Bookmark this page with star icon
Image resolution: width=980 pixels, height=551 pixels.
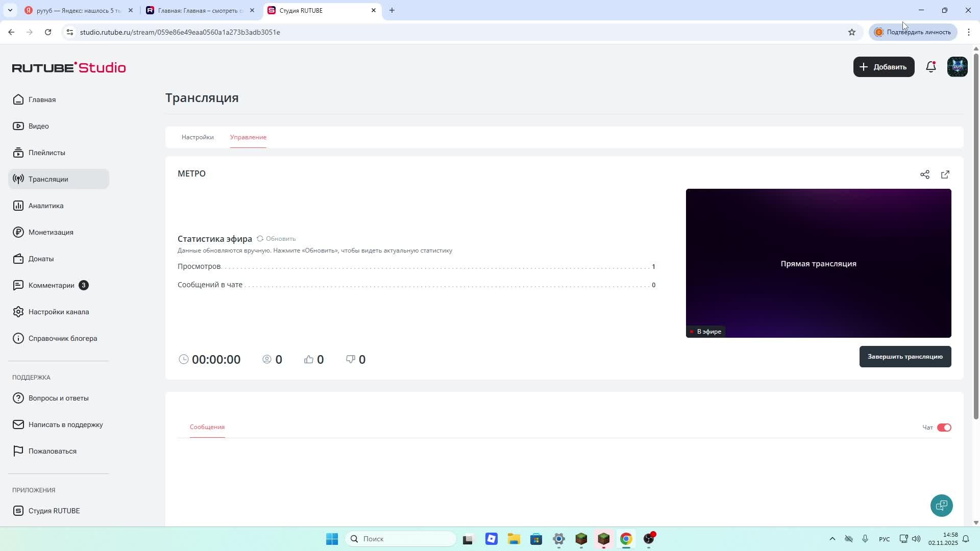point(851,32)
